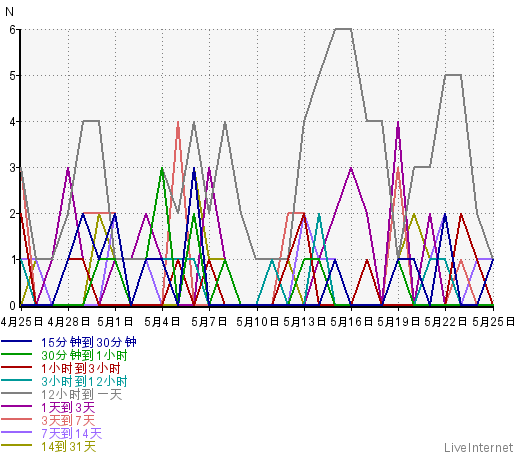Click the N axis title label
Image resolution: width=520 pixels, height=457 pixels.
point(9,12)
